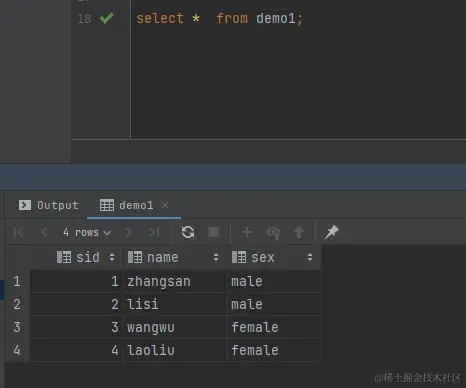Switch to the Output tab

pos(49,205)
